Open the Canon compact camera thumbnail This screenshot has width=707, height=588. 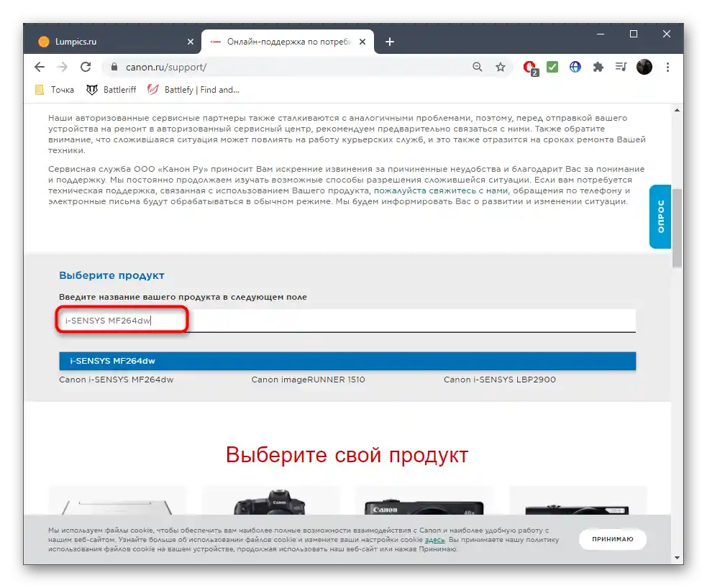click(x=424, y=501)
